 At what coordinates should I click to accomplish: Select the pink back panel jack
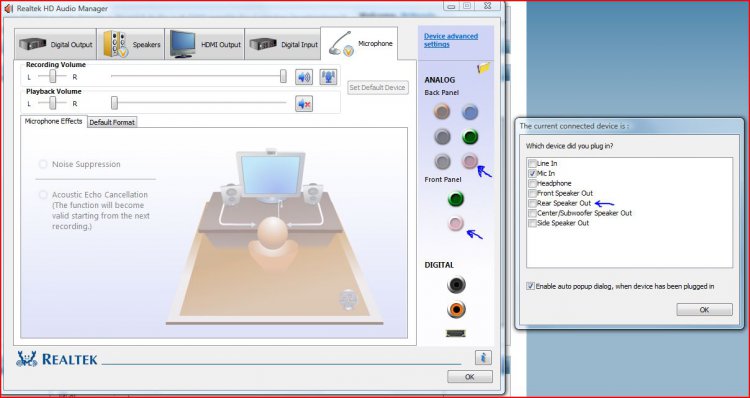tap(470, 161)
